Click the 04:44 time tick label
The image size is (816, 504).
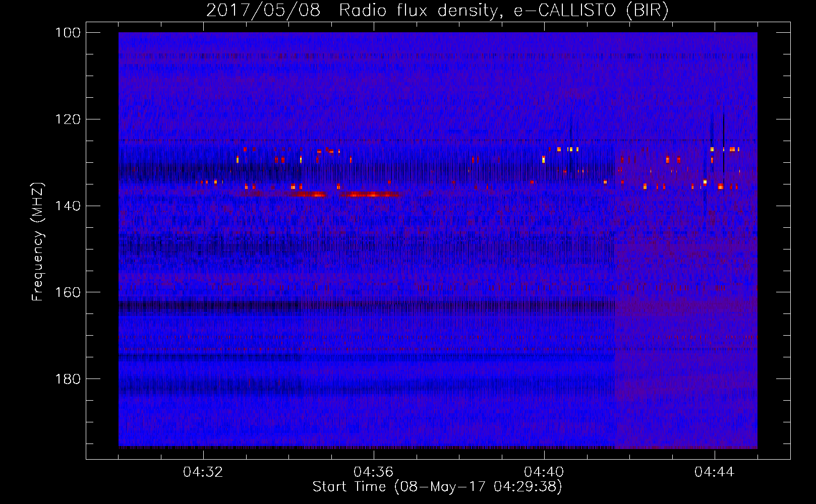click(x=715, y=472)
